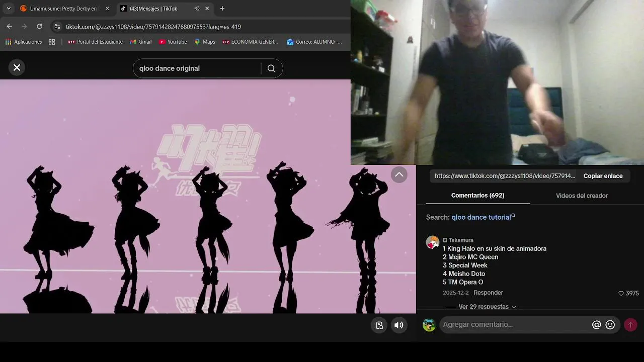
Task: Toggle the auto-scroll icon beside volume
Action: click(x=380, y=325)
